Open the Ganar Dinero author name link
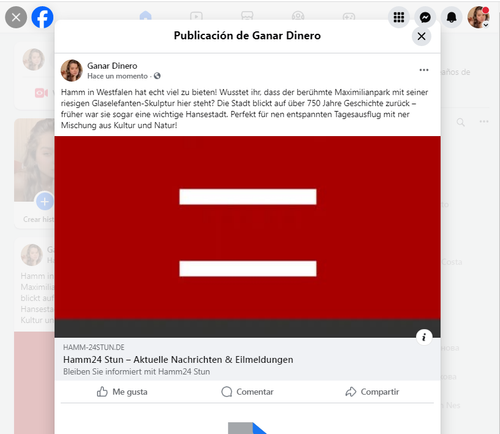The image size is (500, 434). pyautogui.click(x=112, y=66)
